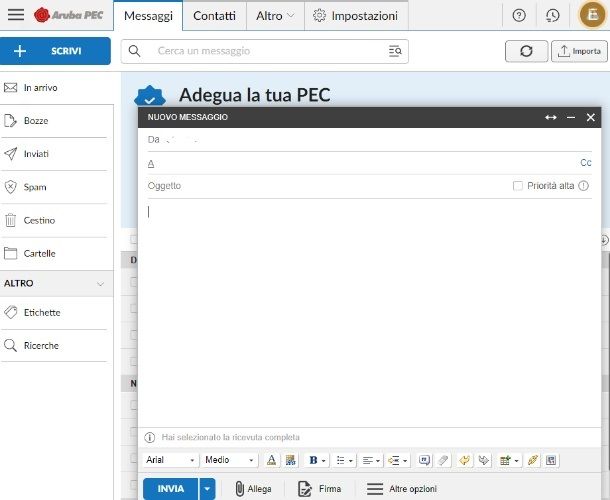Open the Inviati folder
Viewport: 610px width, 500px height.
[54, 154]
